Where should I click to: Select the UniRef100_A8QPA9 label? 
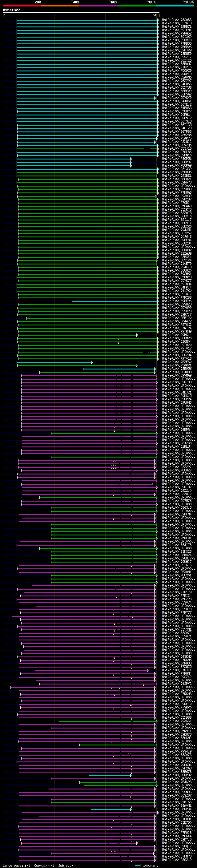[177, 166]
